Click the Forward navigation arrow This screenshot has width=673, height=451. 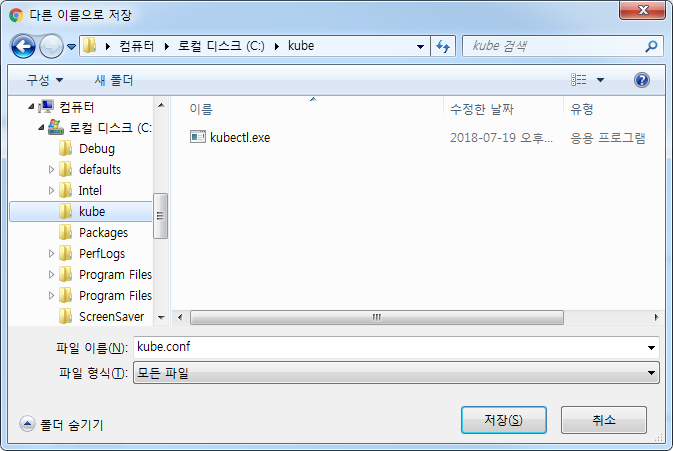tap(51, 46)
